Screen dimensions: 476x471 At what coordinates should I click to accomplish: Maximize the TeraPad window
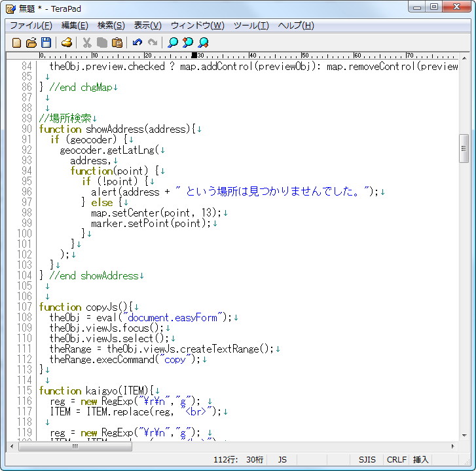click(434, 7)
